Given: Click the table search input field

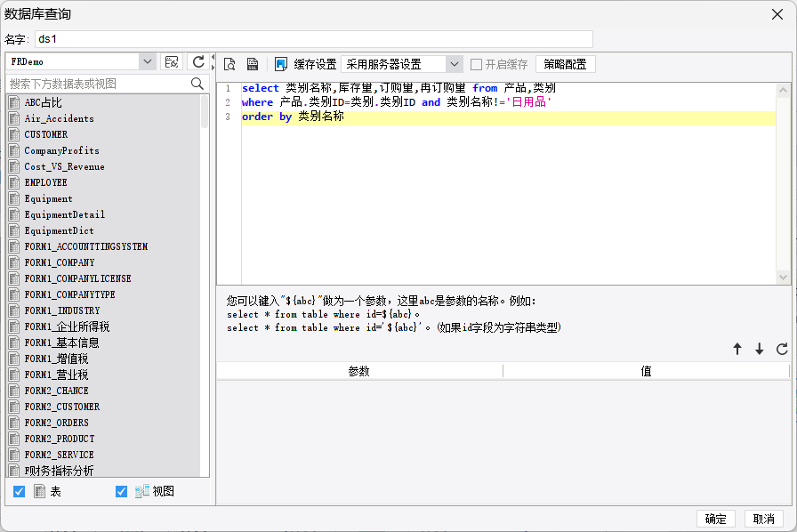Looking at the screenshot, I should coord(100,84).
